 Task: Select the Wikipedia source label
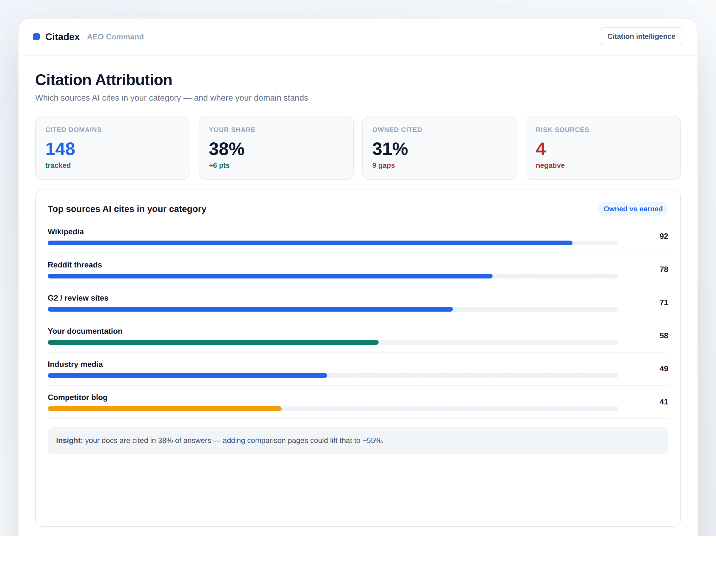click(66, 232)
